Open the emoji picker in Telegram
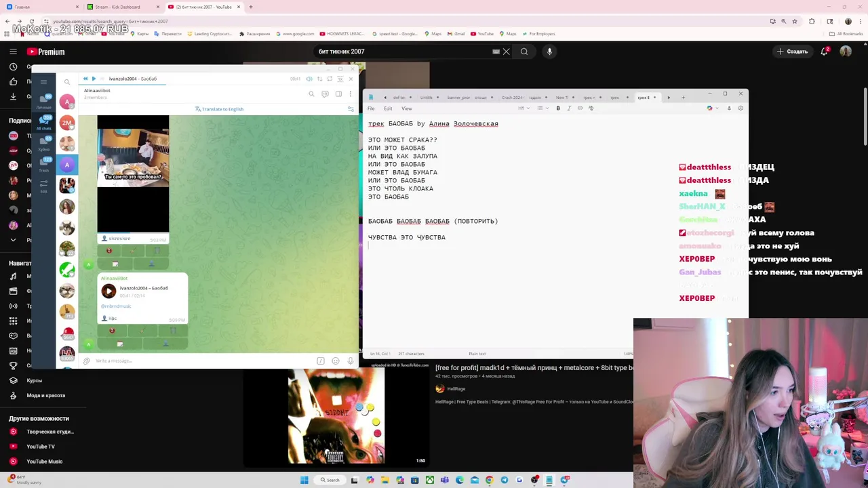This screenshot has height=488, width=868. pyautogui.click(x=336, y=361)
